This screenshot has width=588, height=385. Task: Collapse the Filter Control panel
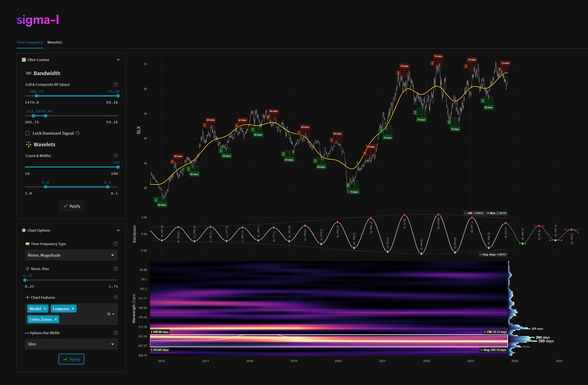118,60
